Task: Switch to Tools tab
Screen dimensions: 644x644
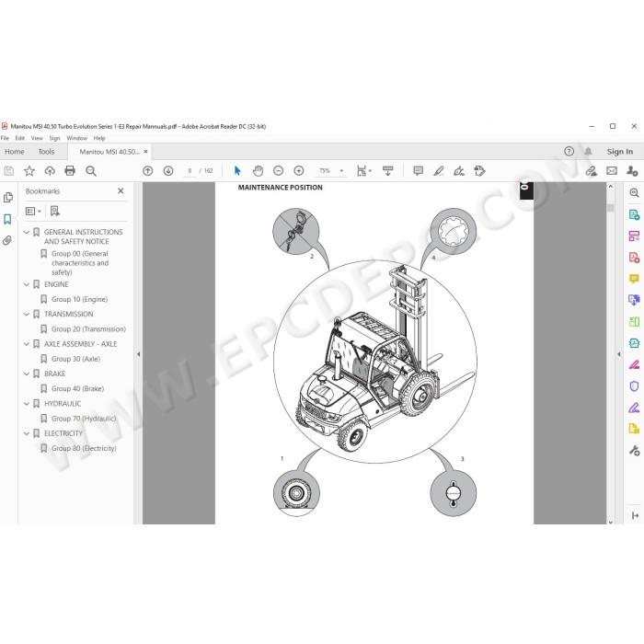Action: pyautogui.click(x=46, y=152)
